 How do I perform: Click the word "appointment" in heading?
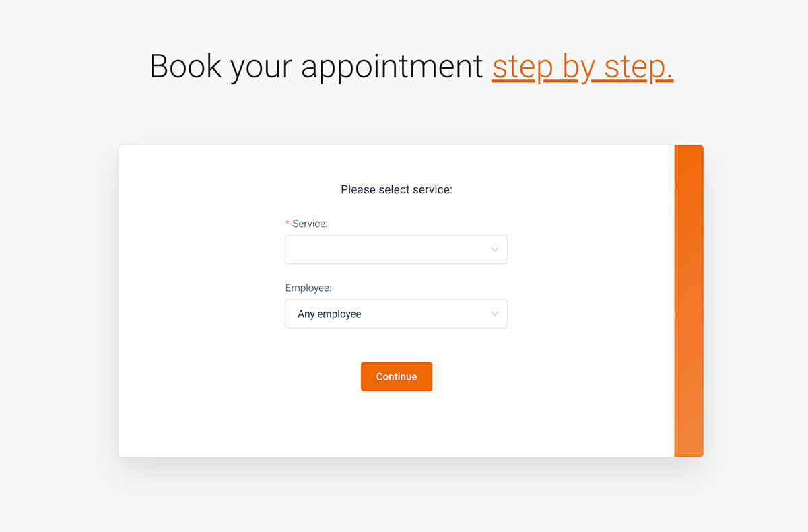click(392, 67)
